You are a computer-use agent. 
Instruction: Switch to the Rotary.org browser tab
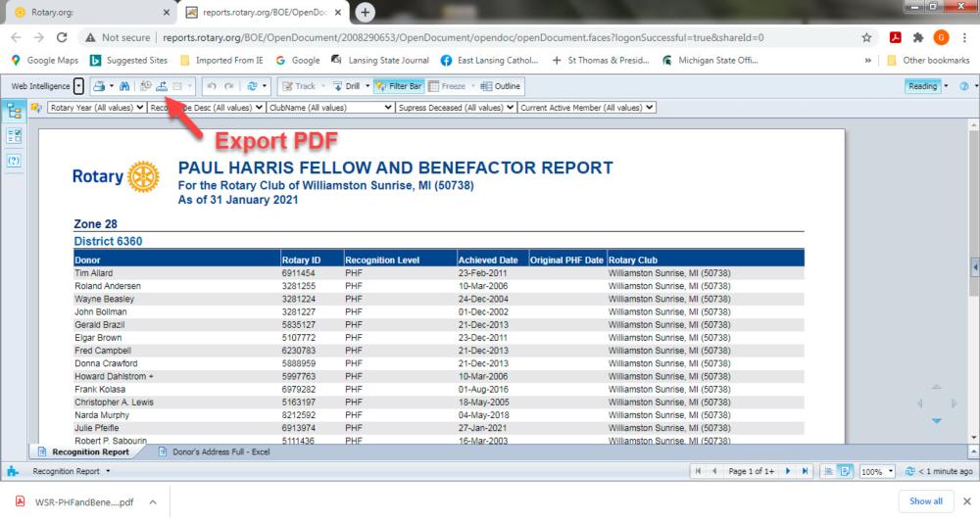[x=91, y=12]
